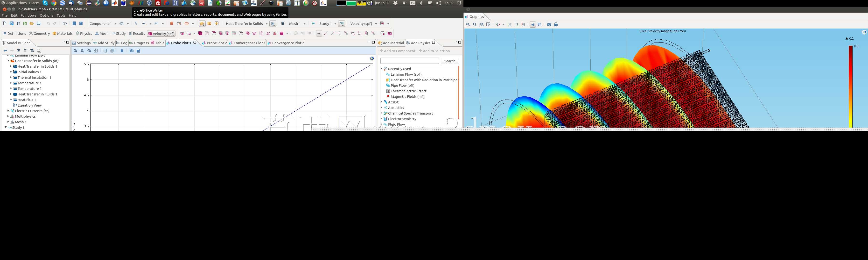Click Zoom Extents in Probe Plot 1 toolbar
868x260 pixels.
pos(96,51)
